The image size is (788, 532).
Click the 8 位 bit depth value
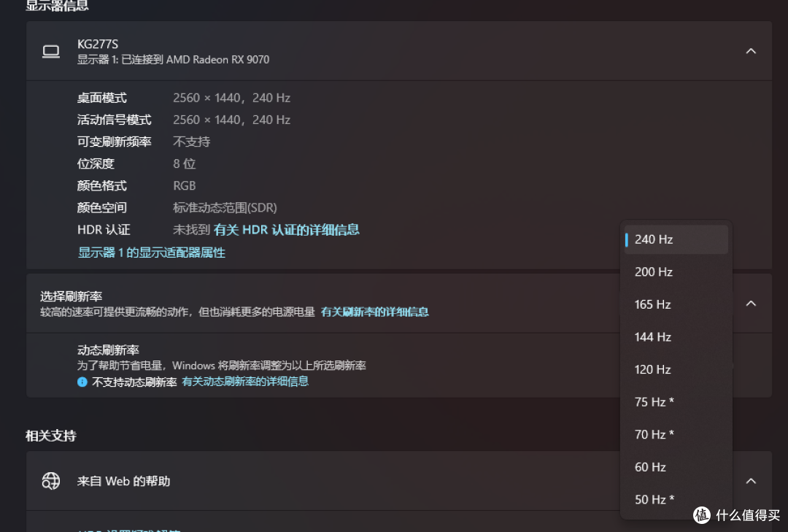click(185, 164)
